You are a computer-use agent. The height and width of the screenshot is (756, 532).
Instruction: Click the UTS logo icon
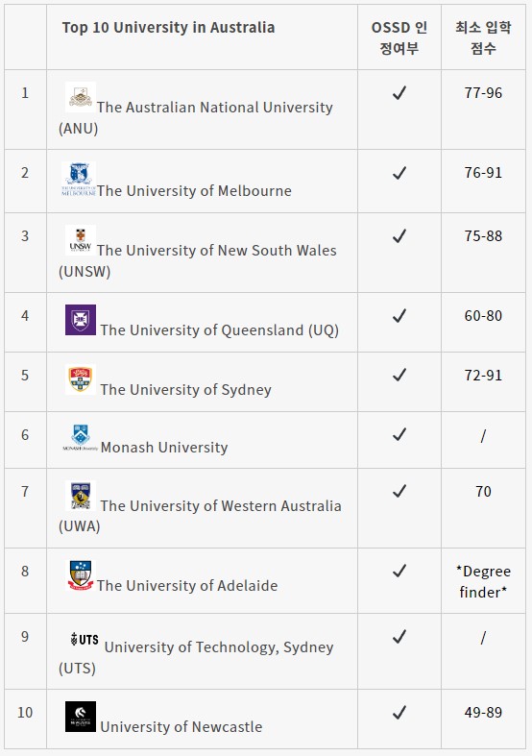pos(85,640)
